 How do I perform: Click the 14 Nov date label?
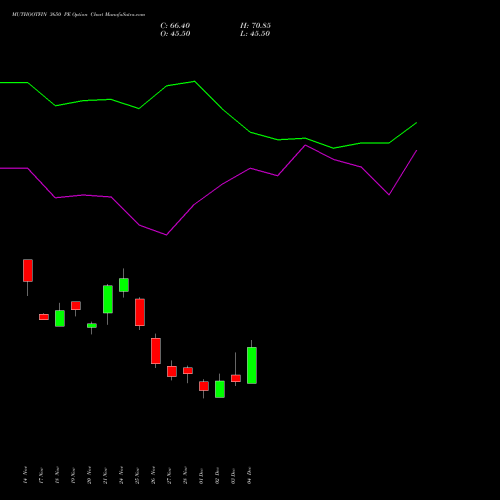coord(26,475)
